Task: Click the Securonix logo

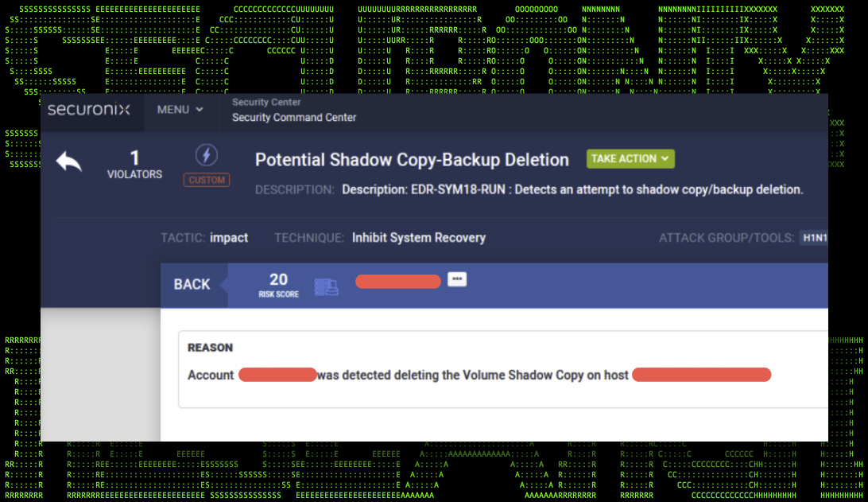Action: 88,110
